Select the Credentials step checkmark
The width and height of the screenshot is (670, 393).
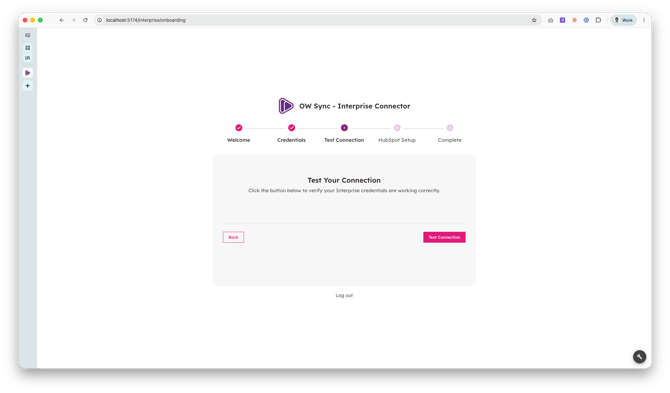[x=291, y=128]
